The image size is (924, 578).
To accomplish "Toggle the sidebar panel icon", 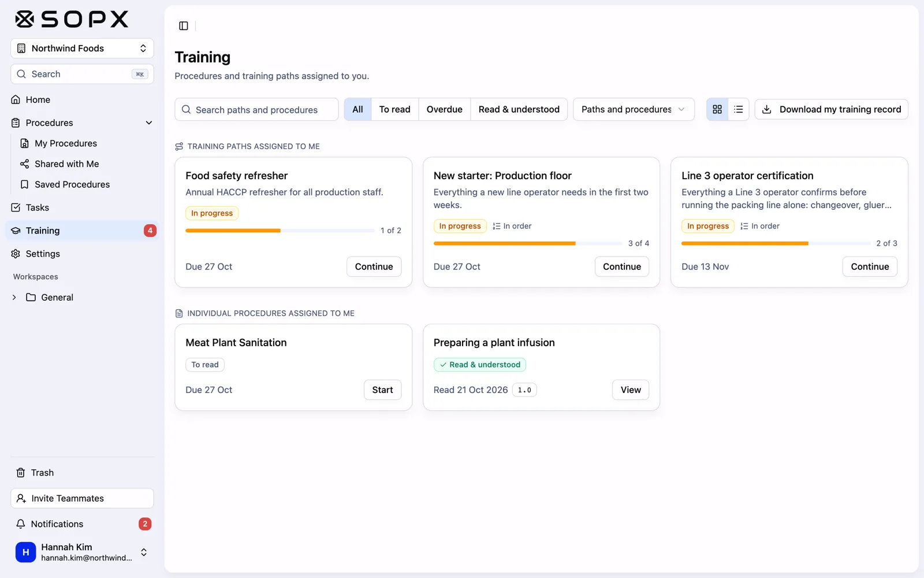I will pos(184,25).
